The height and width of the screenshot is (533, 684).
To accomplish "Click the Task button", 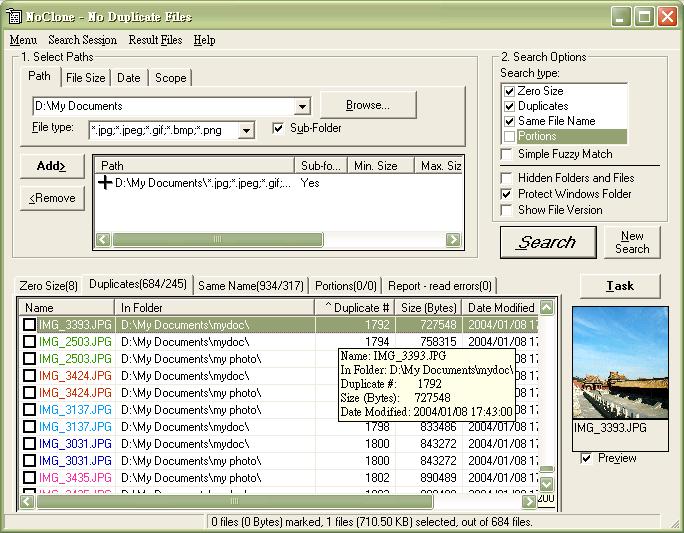I will click(x=620, y=285).
